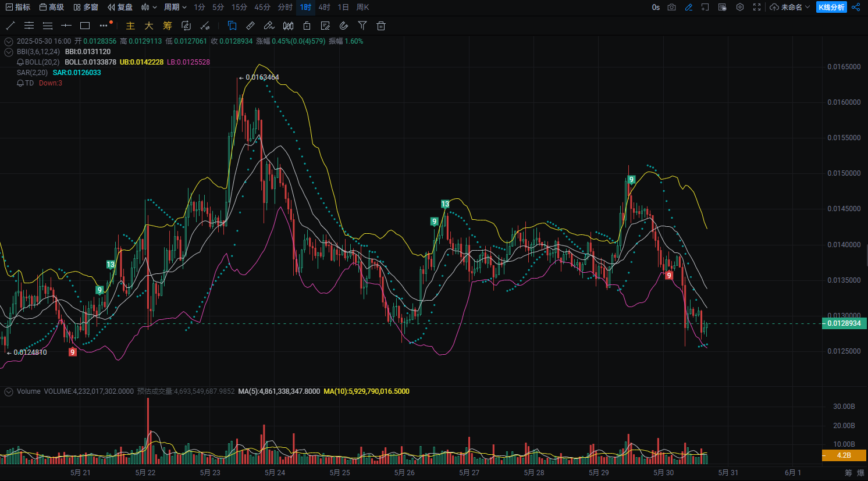
Task: Take a chart screenshot with the camera icon
Action: 672,7
